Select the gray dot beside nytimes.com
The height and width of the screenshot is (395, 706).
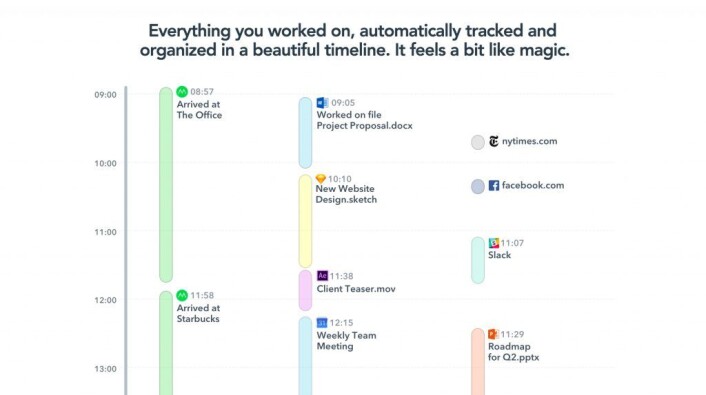[478, 142]
